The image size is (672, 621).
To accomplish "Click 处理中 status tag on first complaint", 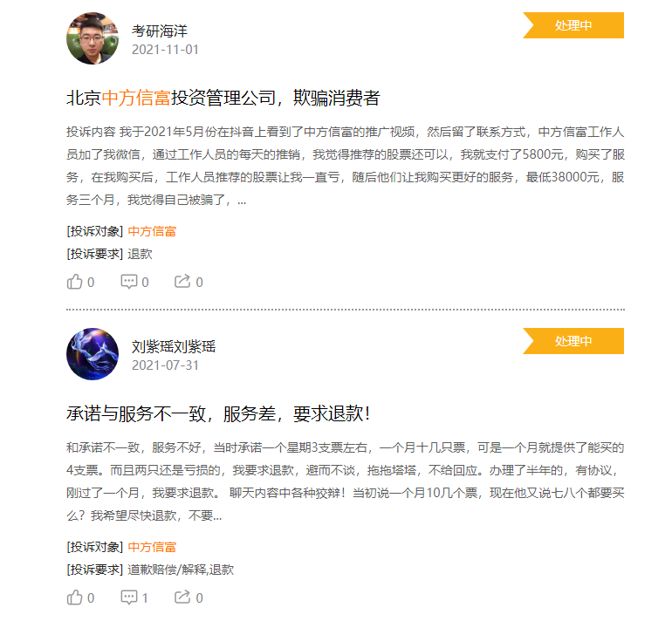I will pyautogui.click(x=573, y=25).
